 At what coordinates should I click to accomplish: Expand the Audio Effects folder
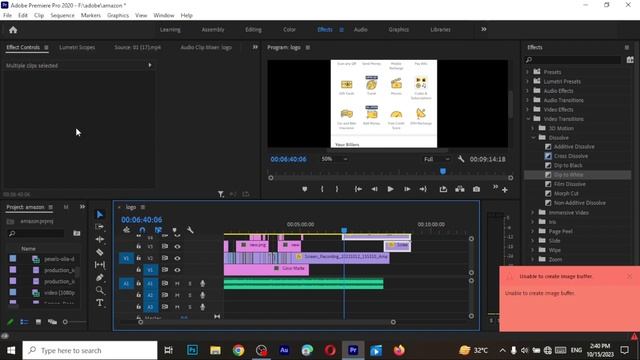[528, 91]
